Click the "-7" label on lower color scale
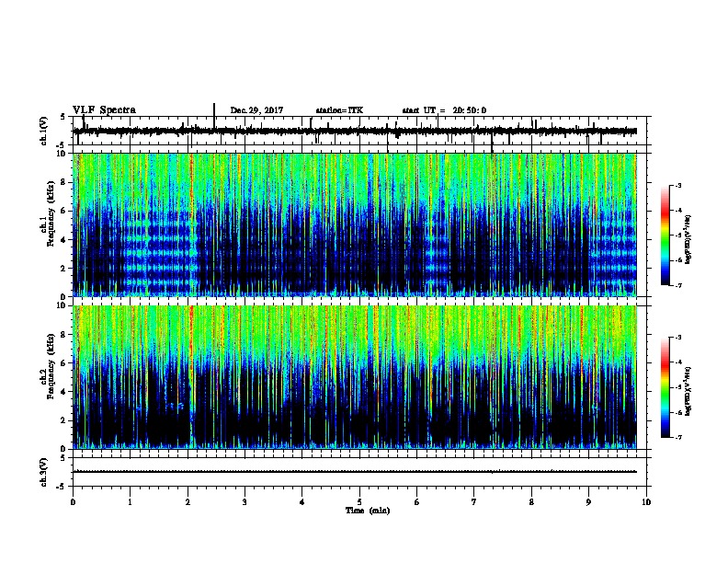Viewport: 728px width, 563px height. pos(678,437)
